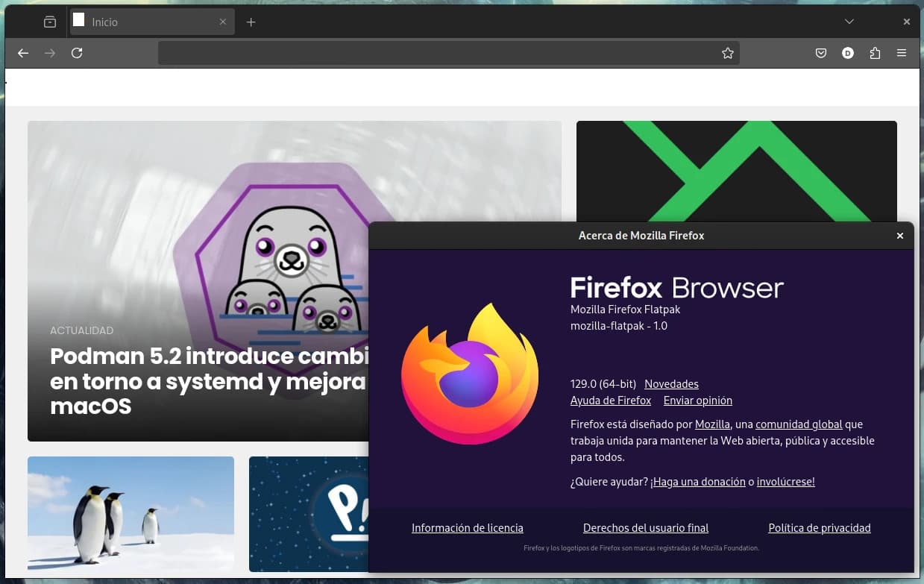Viewport: 924px width, 584px height.
Task: Bookmark this page with the star icon
Action: pyautogui.click(x=728, y=53)
